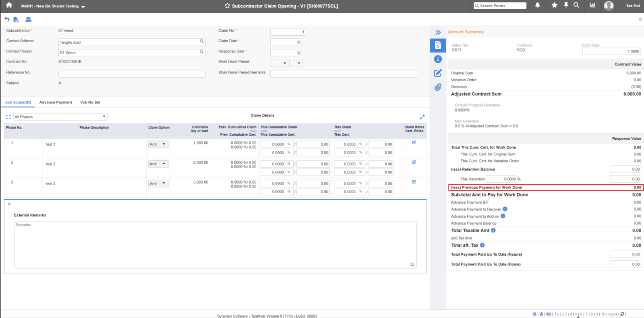Click info link beside Total Taxable Amt
The height and width of the screenshot is (318, 644).
tap(493, 231)
